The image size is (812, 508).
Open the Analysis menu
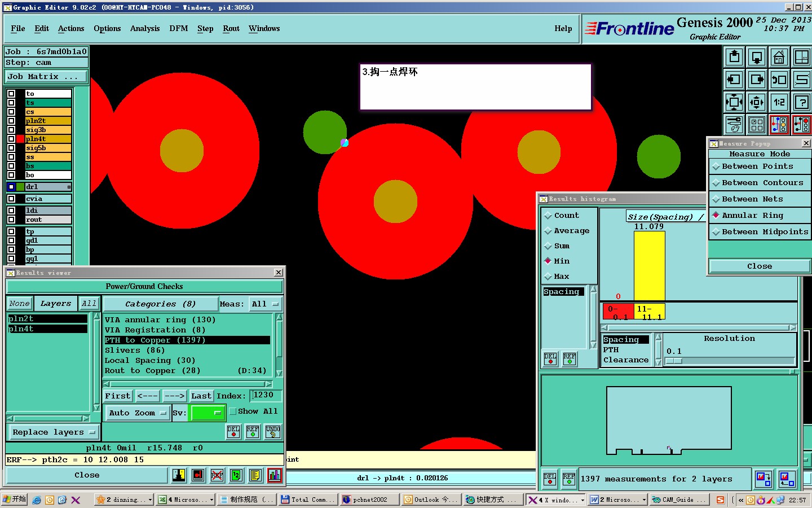(x=145, y=29)
